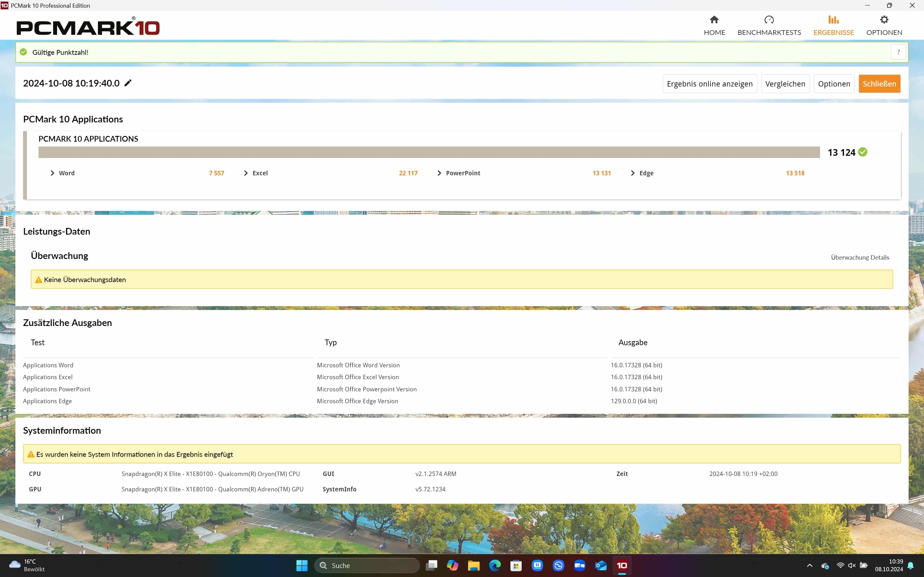924x577 pixels.
Task: Open the Überwachung Details link
Action: (860, 257)
